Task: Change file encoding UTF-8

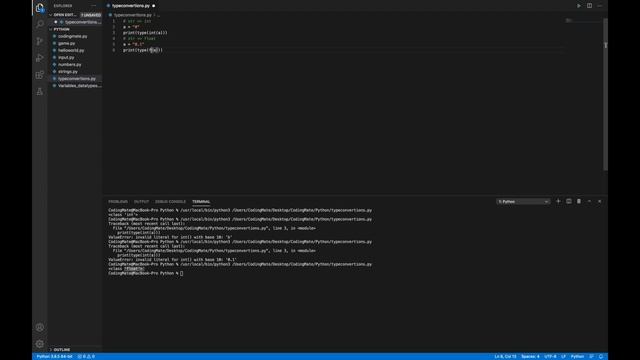Action: point(550,356)
